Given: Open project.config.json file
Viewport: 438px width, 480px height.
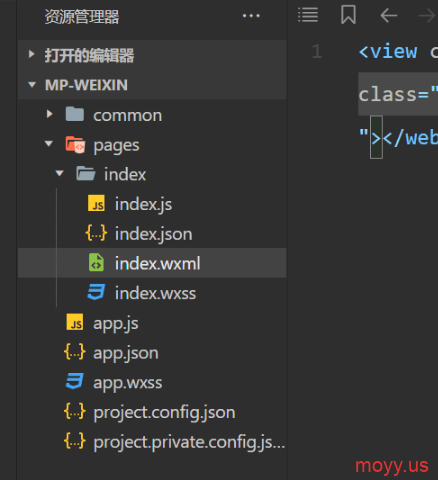Looking at the screenshot, I should pos(152,412).
